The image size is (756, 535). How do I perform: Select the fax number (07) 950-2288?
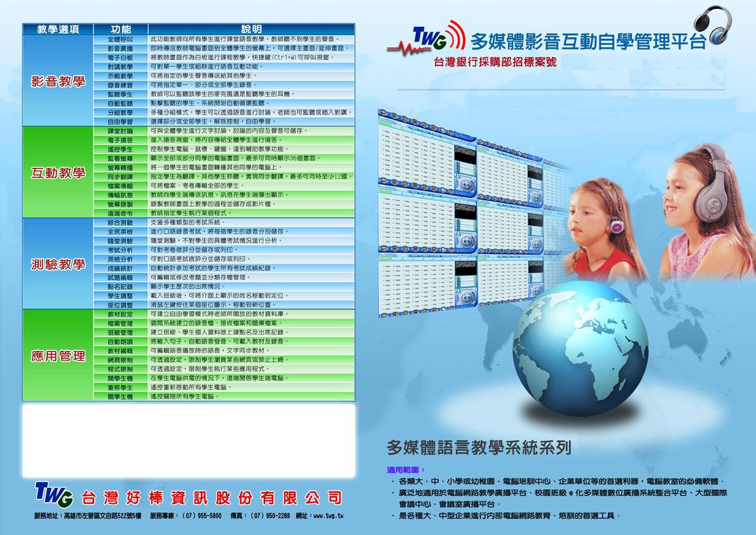tap(270, 516)
